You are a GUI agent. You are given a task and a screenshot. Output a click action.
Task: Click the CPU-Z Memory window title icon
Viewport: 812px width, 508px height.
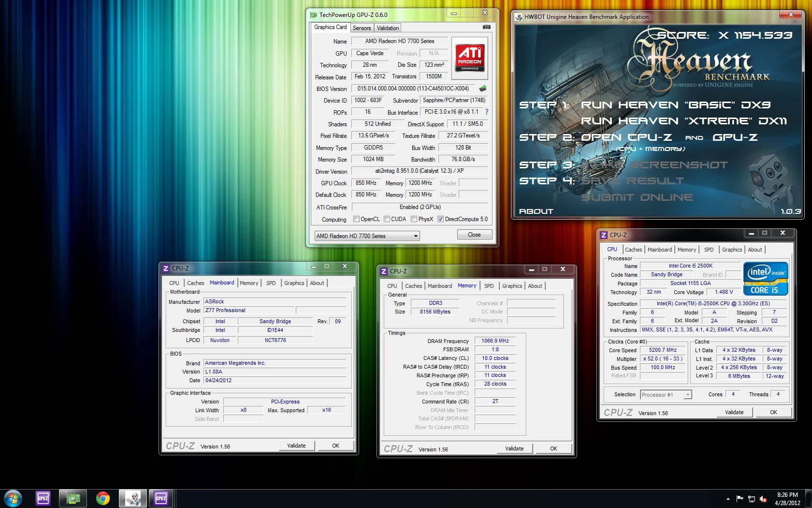point(384,271)
